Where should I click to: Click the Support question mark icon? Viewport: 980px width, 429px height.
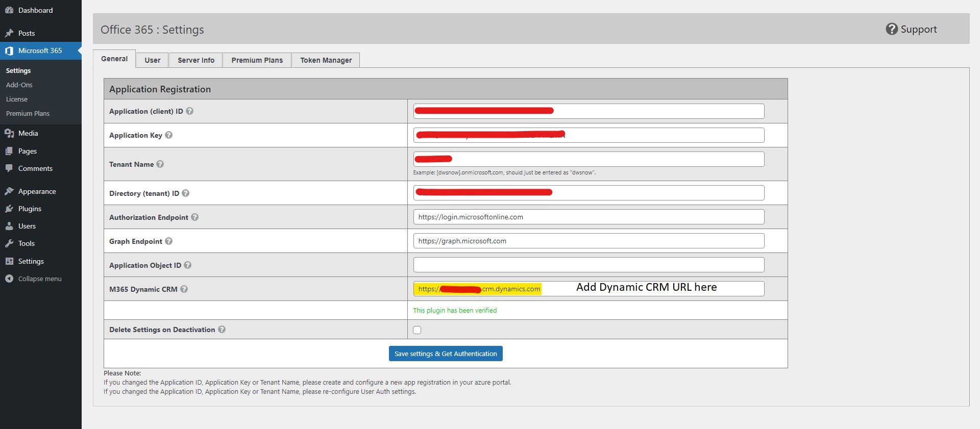click(x=892, y=29)
